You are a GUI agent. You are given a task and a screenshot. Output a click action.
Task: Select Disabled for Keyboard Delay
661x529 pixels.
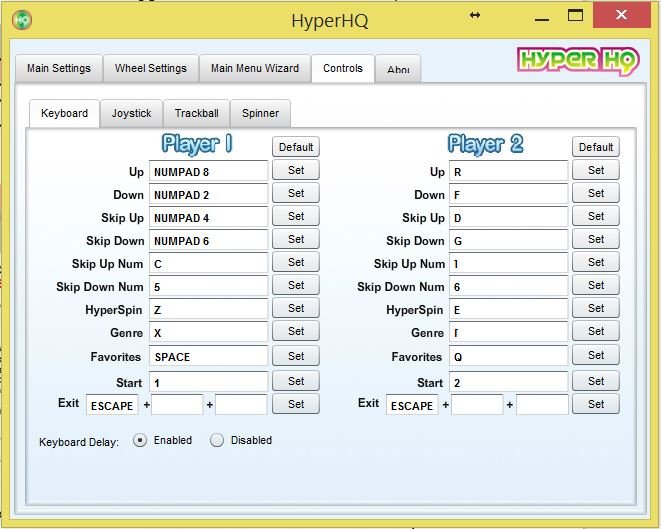(x=217, y=440)
